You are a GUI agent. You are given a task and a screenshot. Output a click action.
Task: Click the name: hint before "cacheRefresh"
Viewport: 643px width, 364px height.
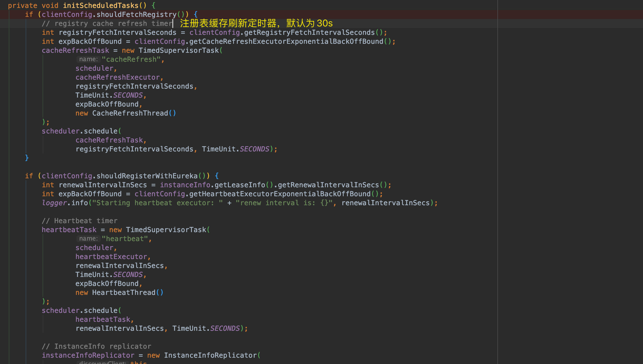point(88,59)
